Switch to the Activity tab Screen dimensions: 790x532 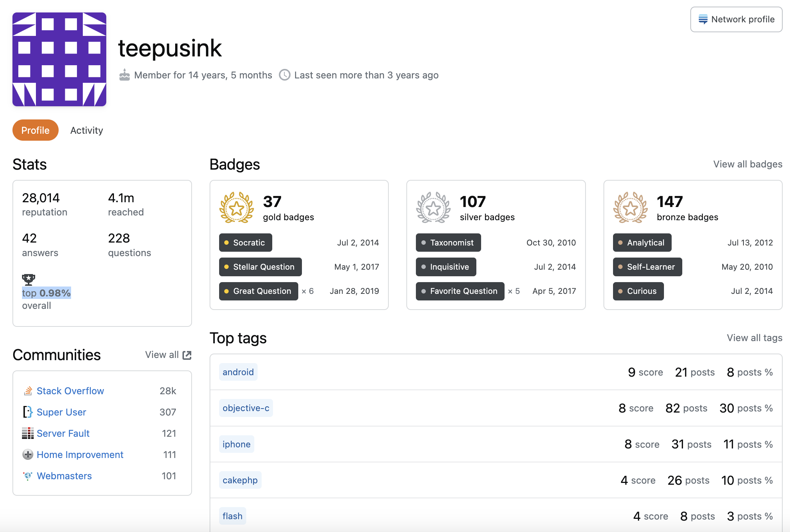coord(86,130)
